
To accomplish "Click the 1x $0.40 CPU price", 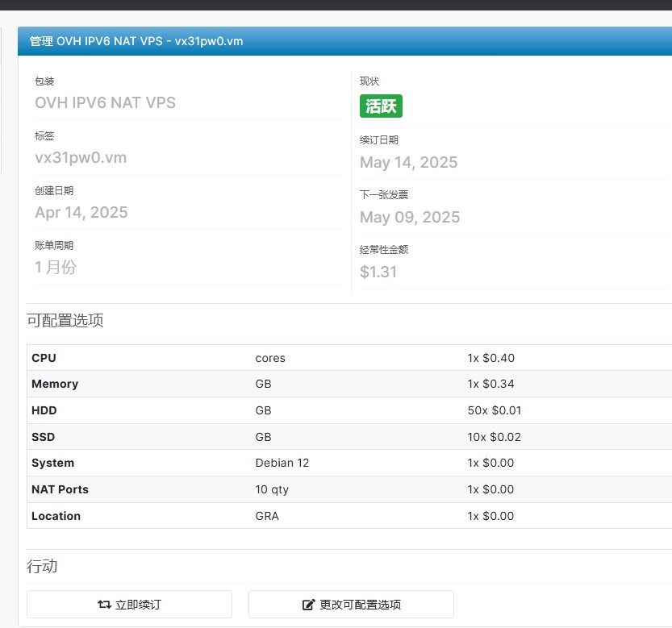I will [490, 358].
